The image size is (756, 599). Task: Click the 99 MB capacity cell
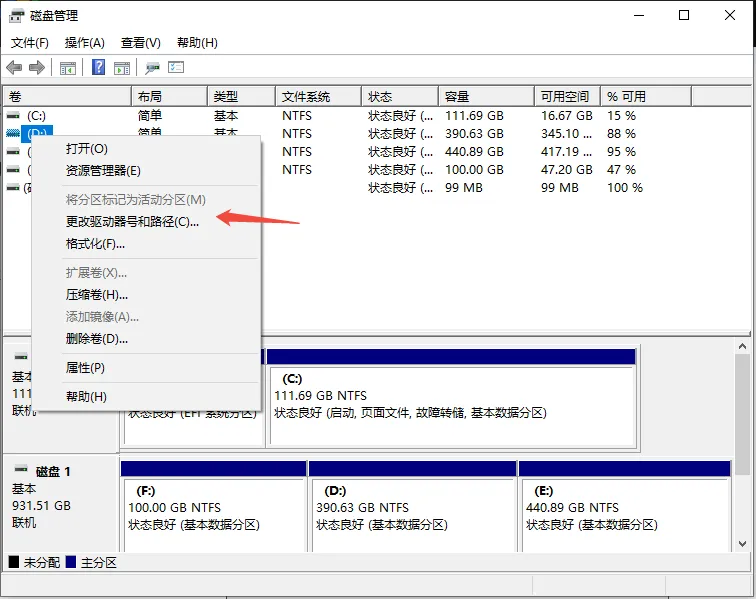(x=464, y=188)
